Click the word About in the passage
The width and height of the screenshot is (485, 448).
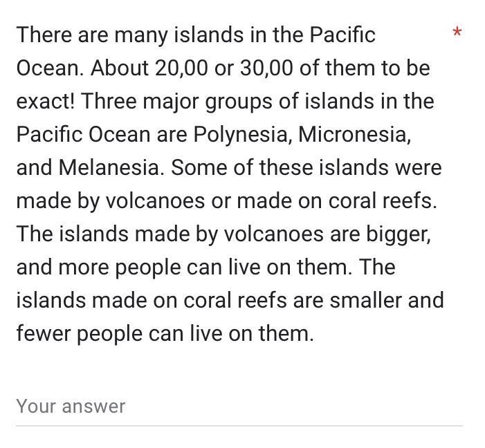point(119,68)
